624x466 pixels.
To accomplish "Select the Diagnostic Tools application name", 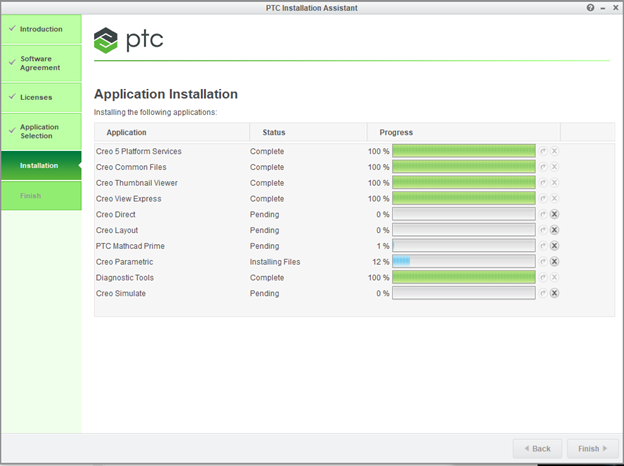I will click(125, 278).
